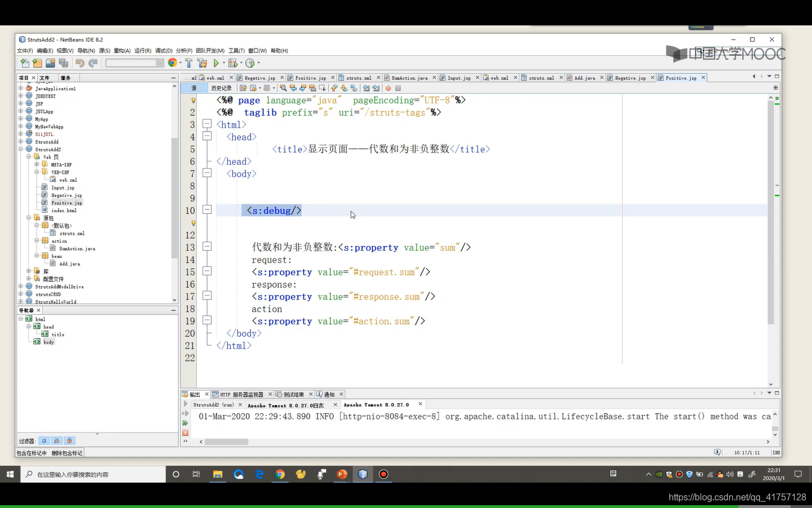The image size is (812, 508).
Task: Click the Windows search box in taskbar
Action: click(92, 474)
